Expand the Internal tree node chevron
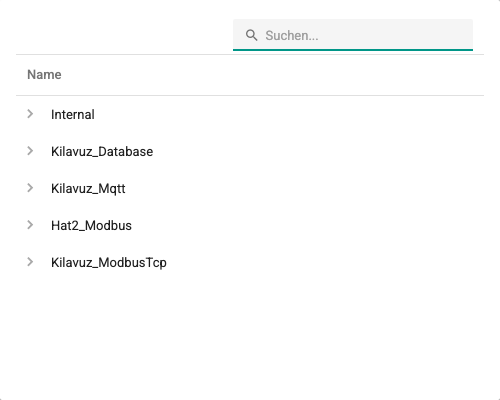 30,114
